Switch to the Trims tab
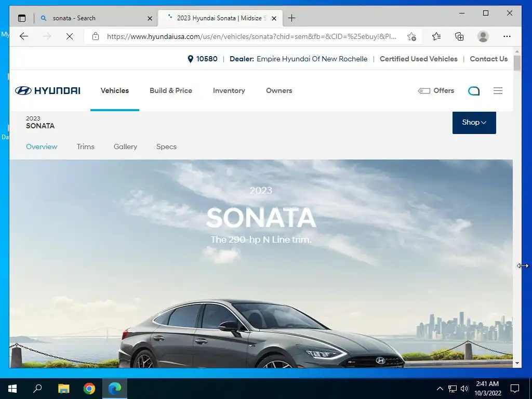This screenshot has width=532, height=399. [86, 147]
